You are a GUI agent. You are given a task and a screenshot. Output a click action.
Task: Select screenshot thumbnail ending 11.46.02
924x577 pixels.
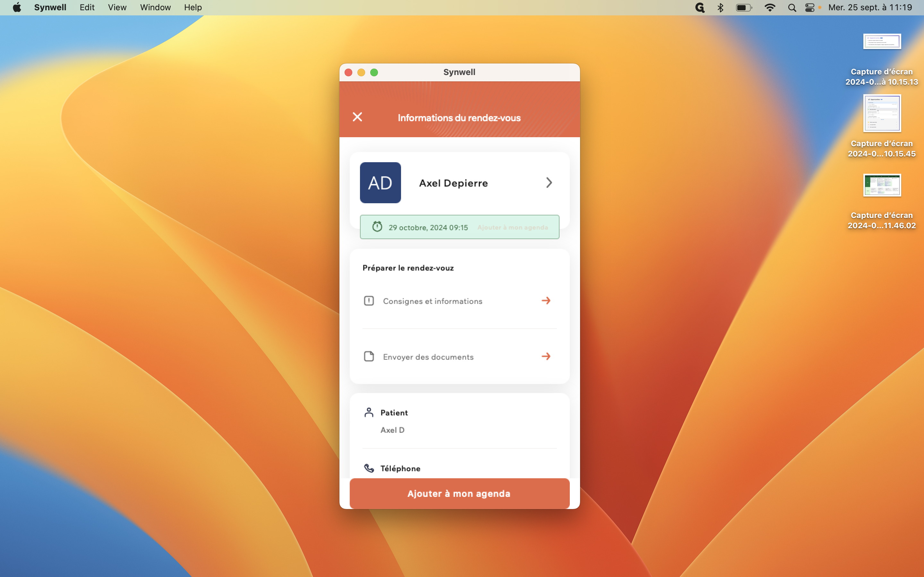882,185
